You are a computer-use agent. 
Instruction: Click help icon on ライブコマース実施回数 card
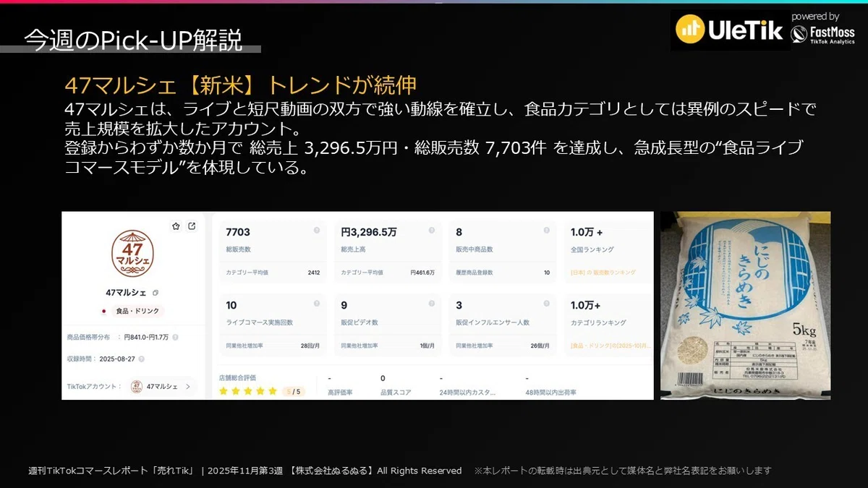pos(316,304)
